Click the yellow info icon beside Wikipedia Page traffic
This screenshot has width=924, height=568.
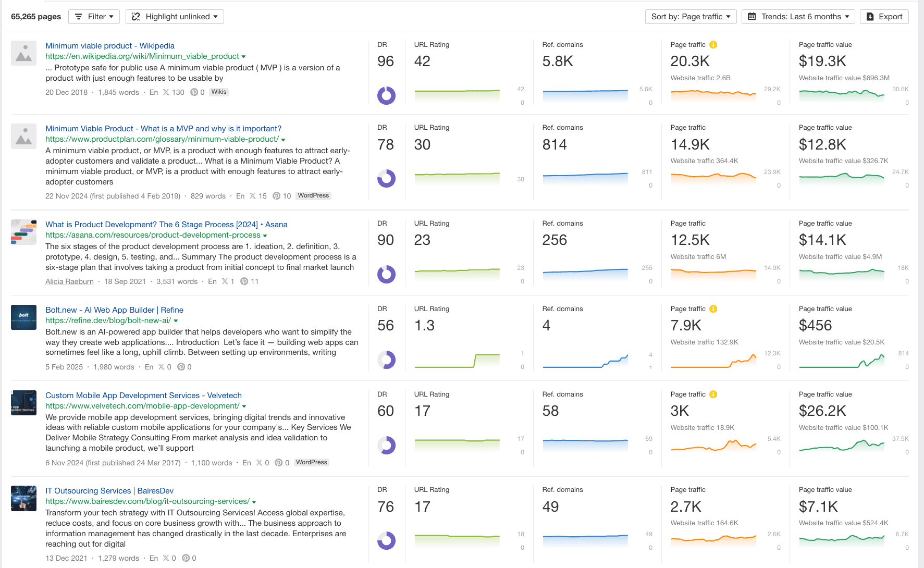(x=713, y=45)
